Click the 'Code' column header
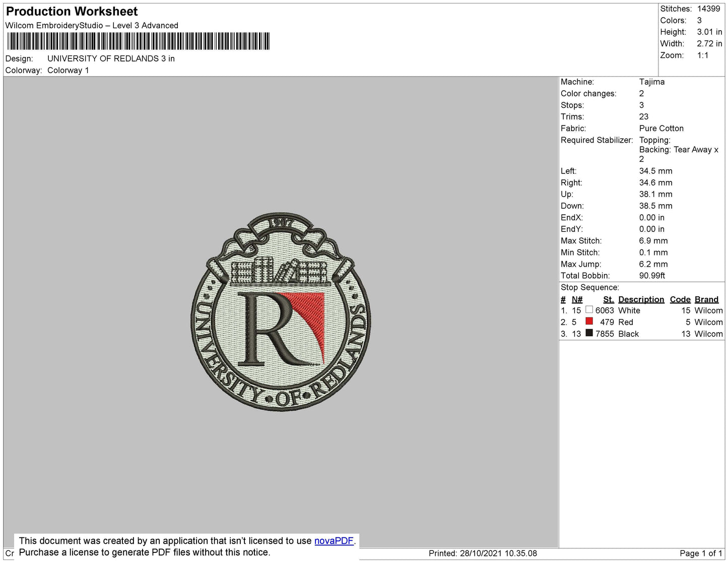 (x=680, y=299)
